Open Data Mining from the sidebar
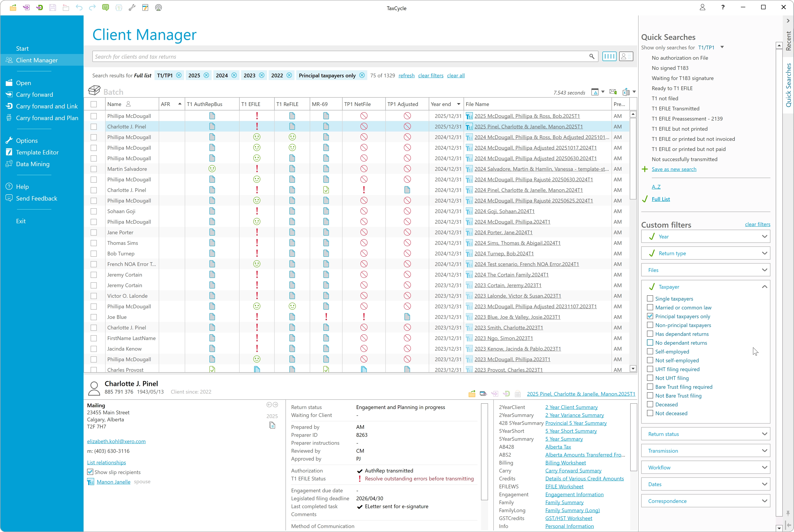The width and height of the screenshot is (794, 532). coord(33,164)
